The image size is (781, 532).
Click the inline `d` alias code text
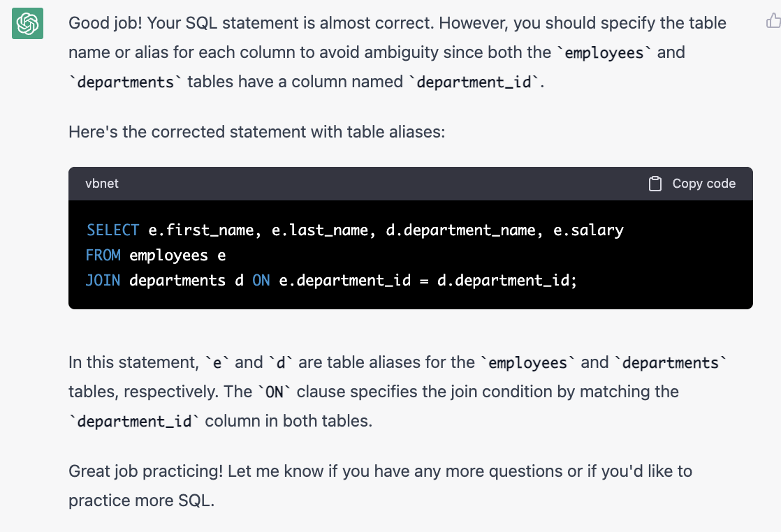pos(281,363)
